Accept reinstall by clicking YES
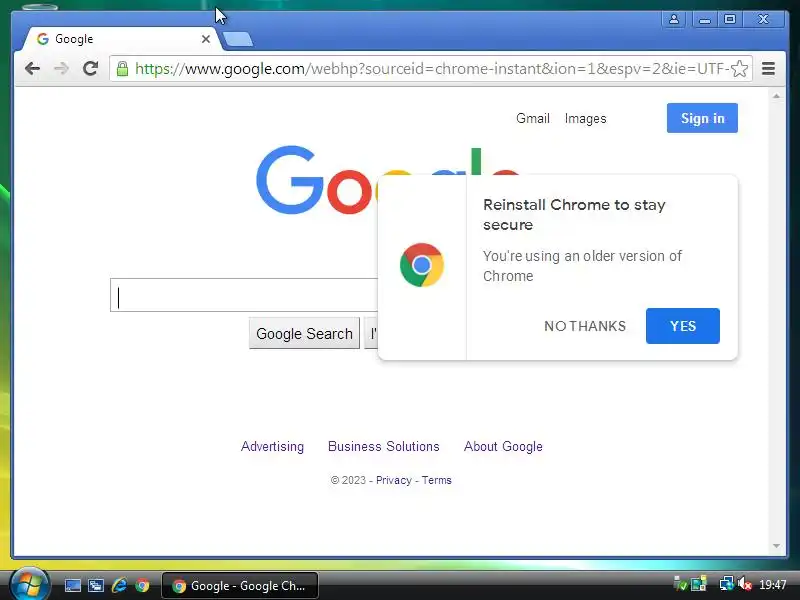The image size is (800, 600). pos(683,326)
